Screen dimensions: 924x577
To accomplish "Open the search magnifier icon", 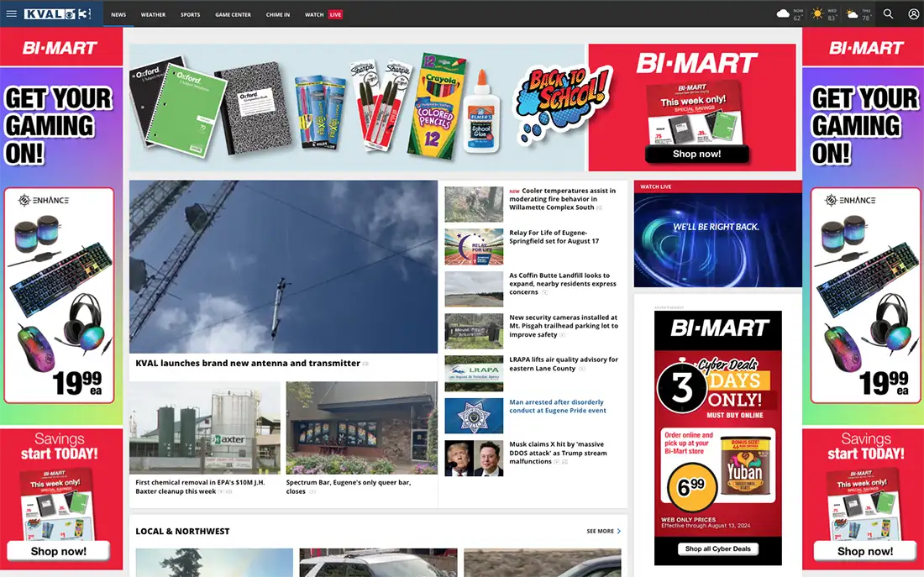I will coord(888,13).
